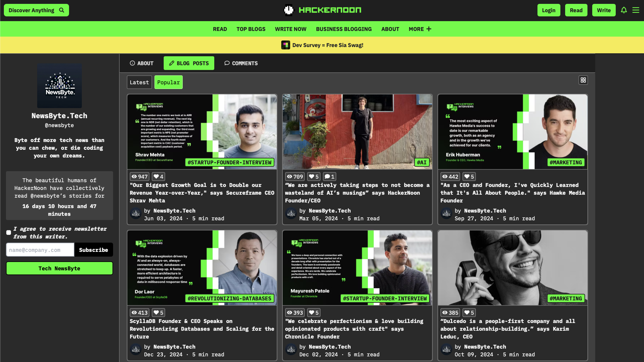Click the Dev Survey banner icon
Viewport: 644px width, 362px height.
pyautogui.click(x=285, y=45)
